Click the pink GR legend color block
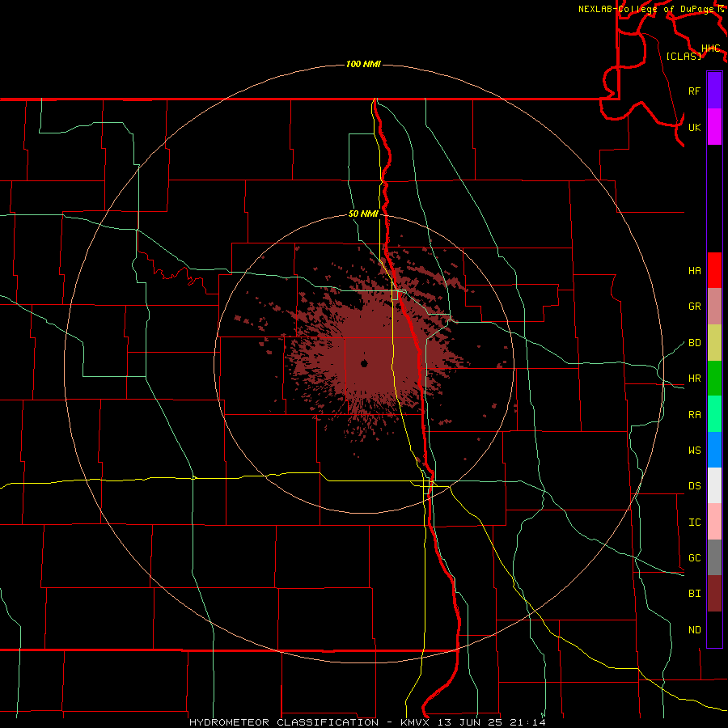Screen dimensions: 728x728 pyautogui.click(x=714, y=307)
